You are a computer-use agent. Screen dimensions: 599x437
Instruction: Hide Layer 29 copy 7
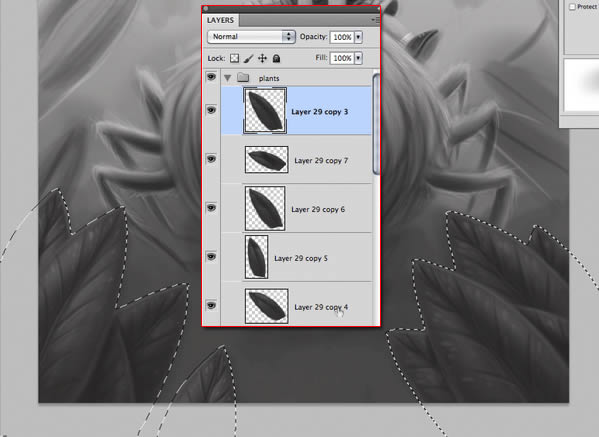(x=211, y=159)
